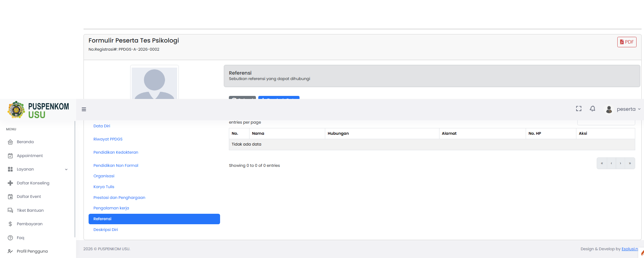Open the notifications bell
Viewport: 644px width, 258px height.
click(x=593, y=109)
